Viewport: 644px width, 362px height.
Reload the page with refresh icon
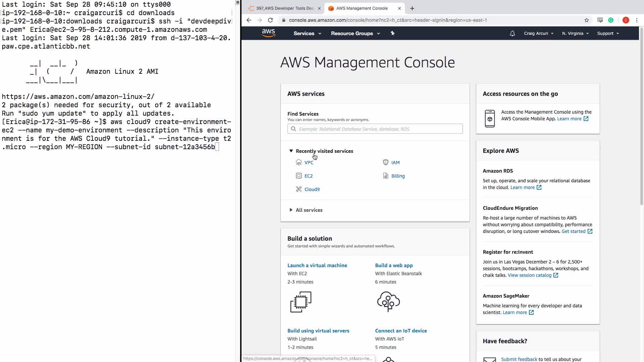tap(270, 20)
